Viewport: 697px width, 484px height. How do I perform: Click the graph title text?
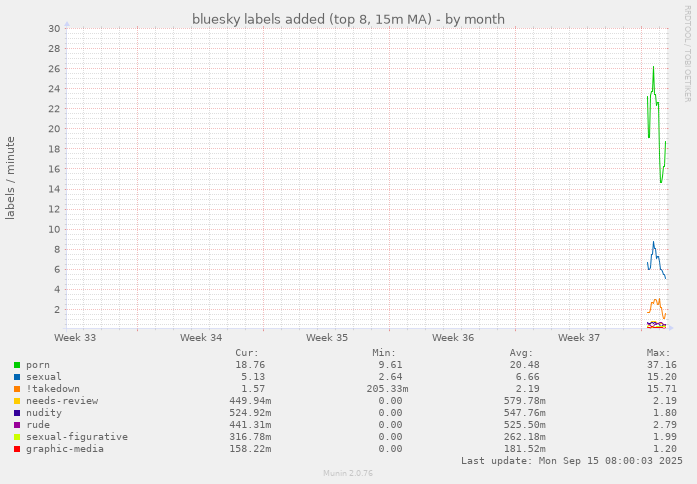tap(348, 20)
